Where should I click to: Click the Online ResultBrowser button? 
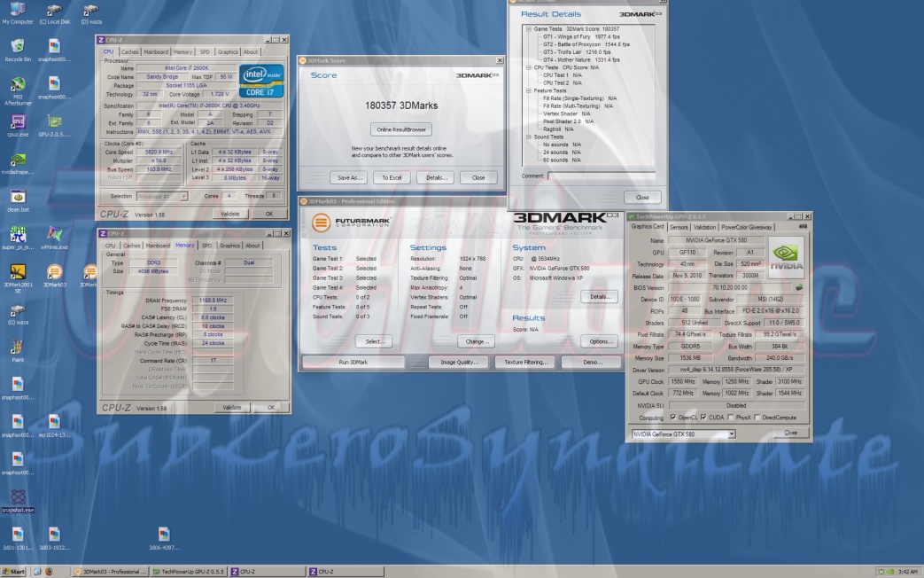pyautogui.click(x=400, y=129)
